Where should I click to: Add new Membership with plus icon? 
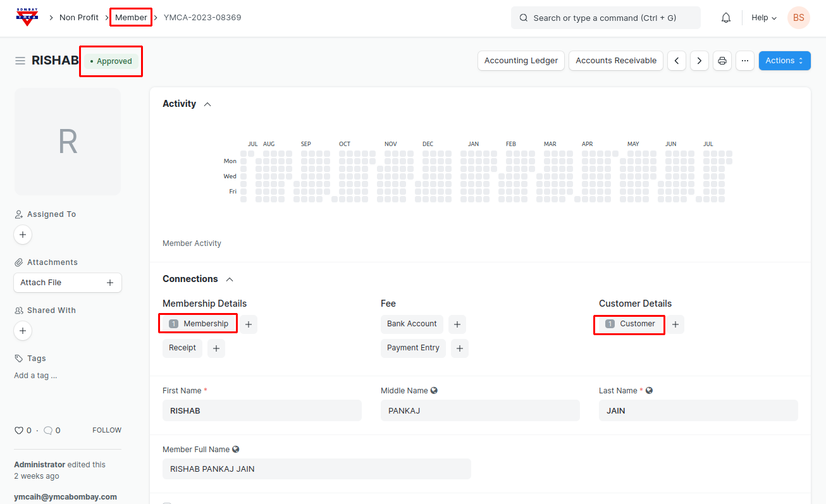[249, 324]
